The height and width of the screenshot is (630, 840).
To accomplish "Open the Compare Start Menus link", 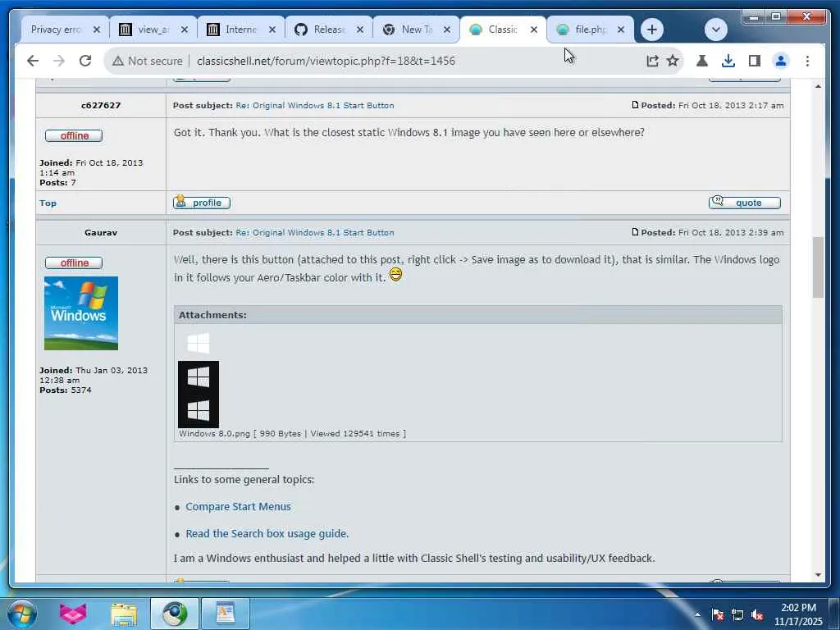I will tap(239, 506).
